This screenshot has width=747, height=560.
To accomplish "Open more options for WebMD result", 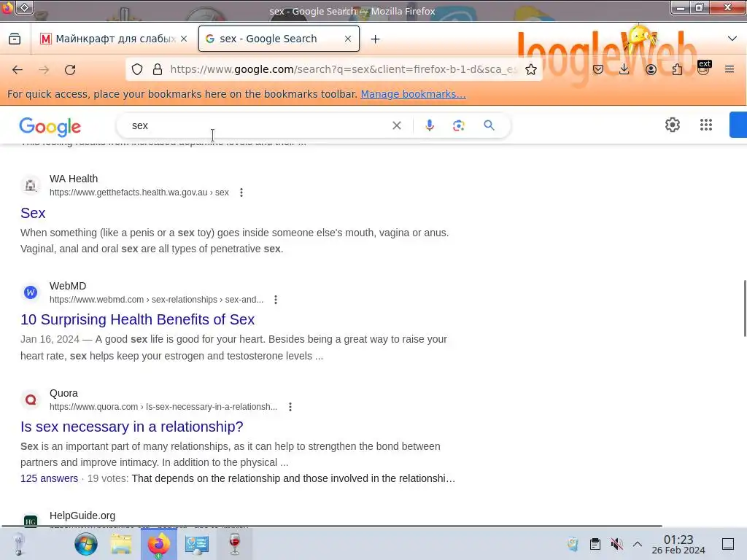I will tap(275, 300).
